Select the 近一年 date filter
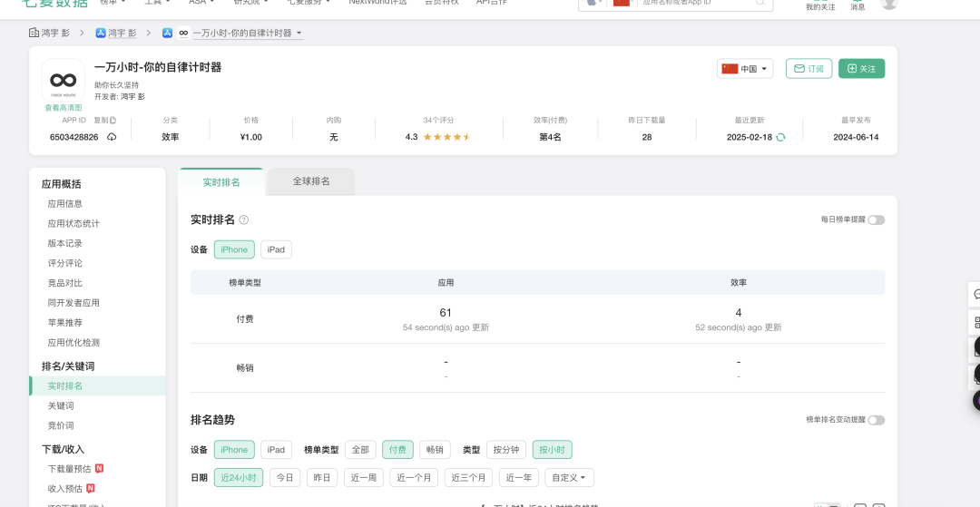The image size is (980, 507). [519, 478]
